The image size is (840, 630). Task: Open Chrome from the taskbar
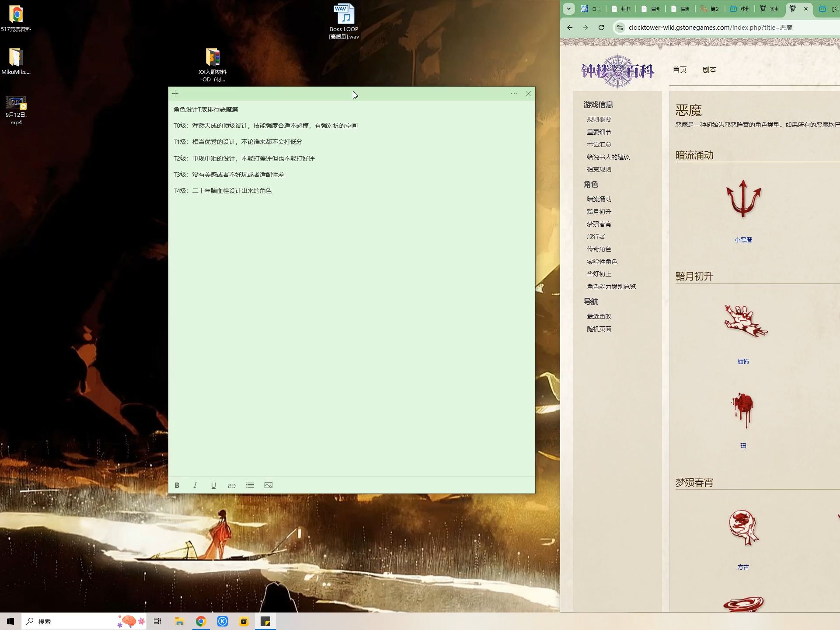[201, 621]
